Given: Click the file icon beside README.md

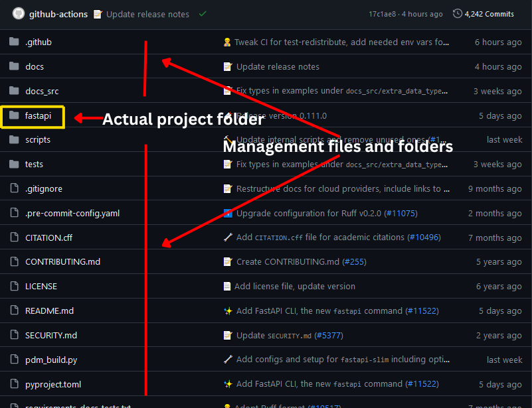Looking at the screenshot, I should (14, 310).
